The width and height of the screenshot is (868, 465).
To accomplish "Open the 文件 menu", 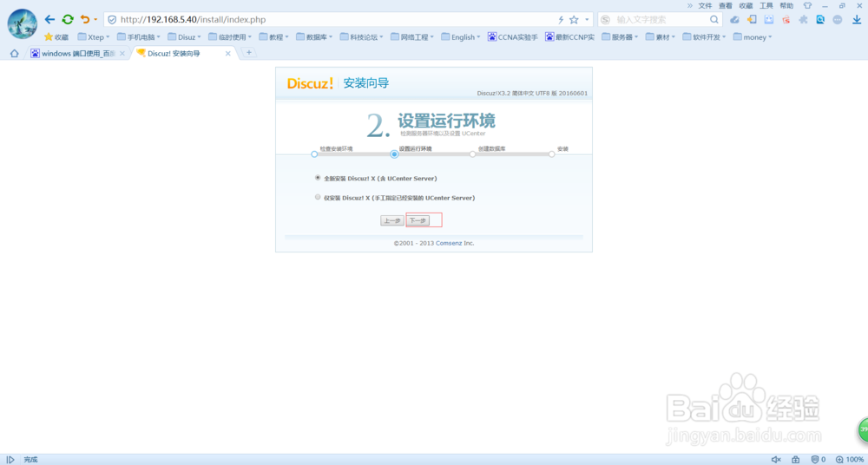I will pyautogui.click(x=705, y=5).
